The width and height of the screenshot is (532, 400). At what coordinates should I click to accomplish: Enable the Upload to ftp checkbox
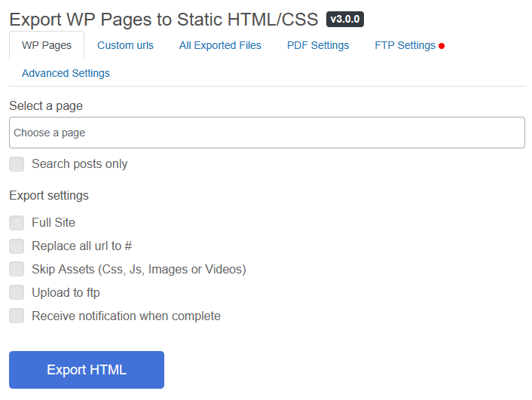point(17,292)
